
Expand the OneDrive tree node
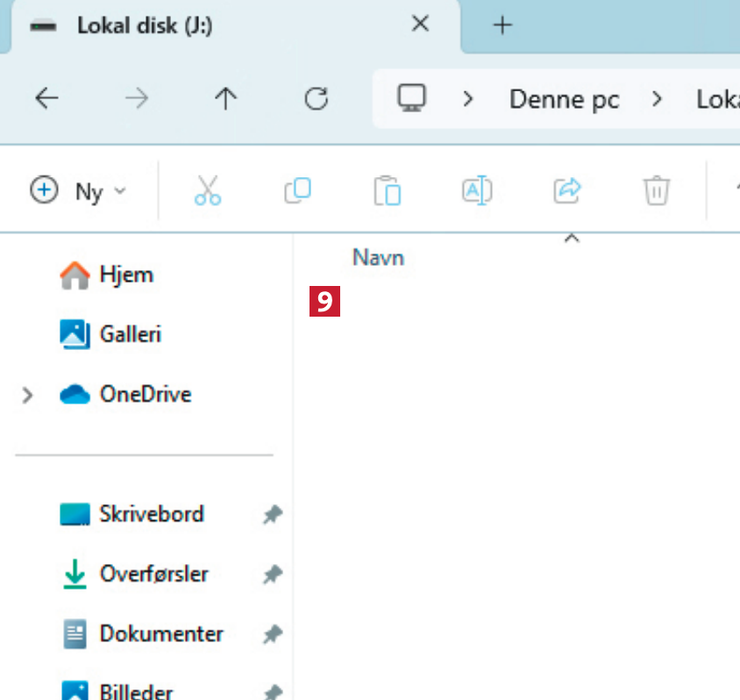click(28, 396)
